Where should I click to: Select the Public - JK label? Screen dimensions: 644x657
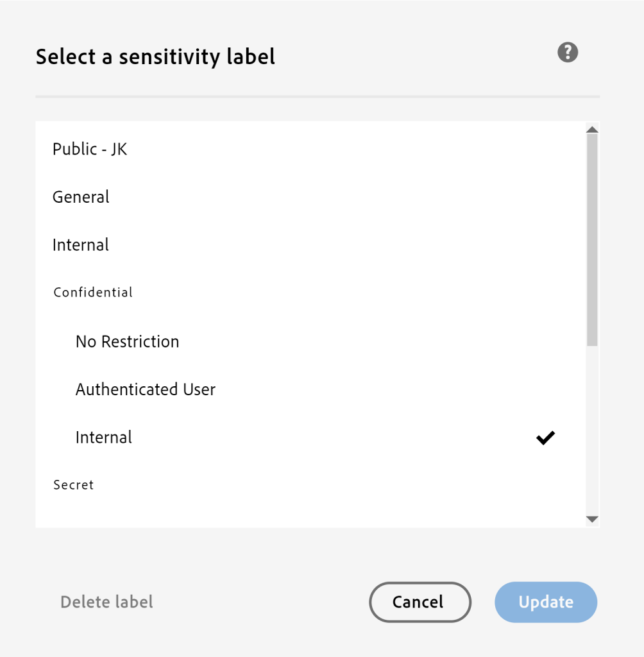click(90, 149)
